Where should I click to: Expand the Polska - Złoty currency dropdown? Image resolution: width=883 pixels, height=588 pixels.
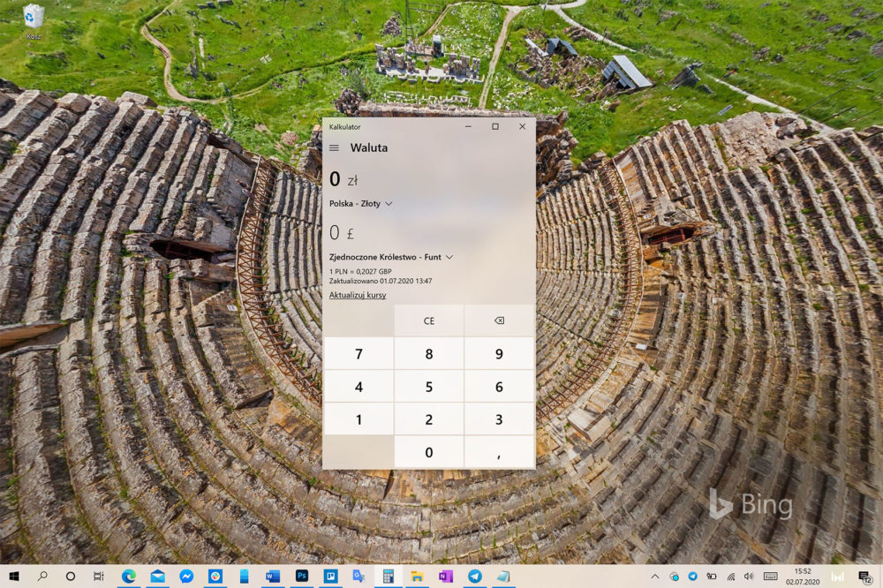click(360, 203)
